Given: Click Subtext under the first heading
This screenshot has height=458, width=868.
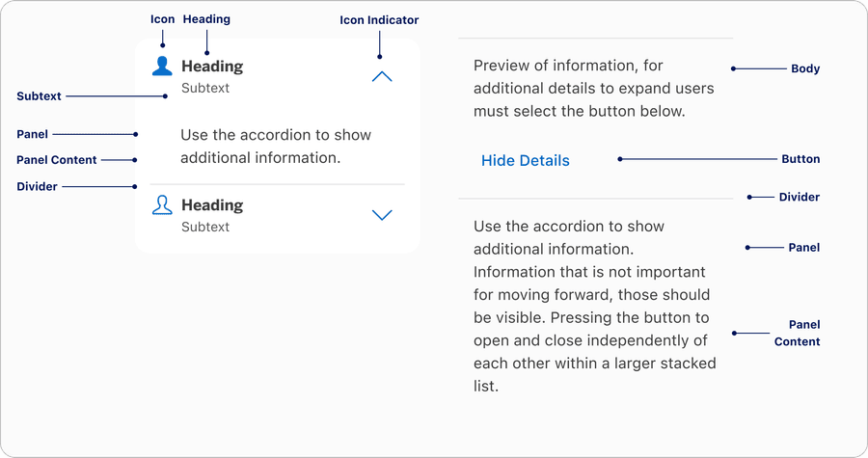Looking at the screenshot, I should click(205, 88).
